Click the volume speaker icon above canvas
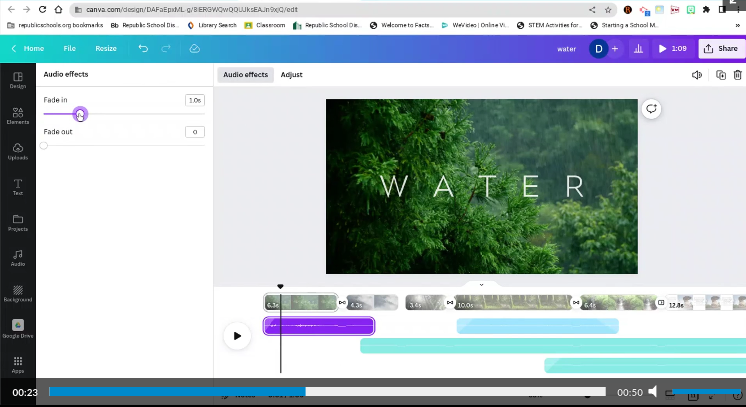Screen dimensions: 746x407 [697, 75]
